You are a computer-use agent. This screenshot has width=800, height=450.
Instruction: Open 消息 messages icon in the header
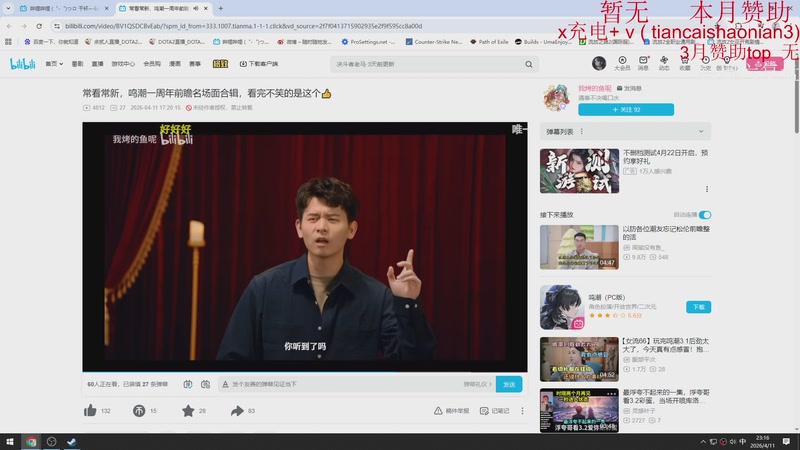tap(643, 63)
